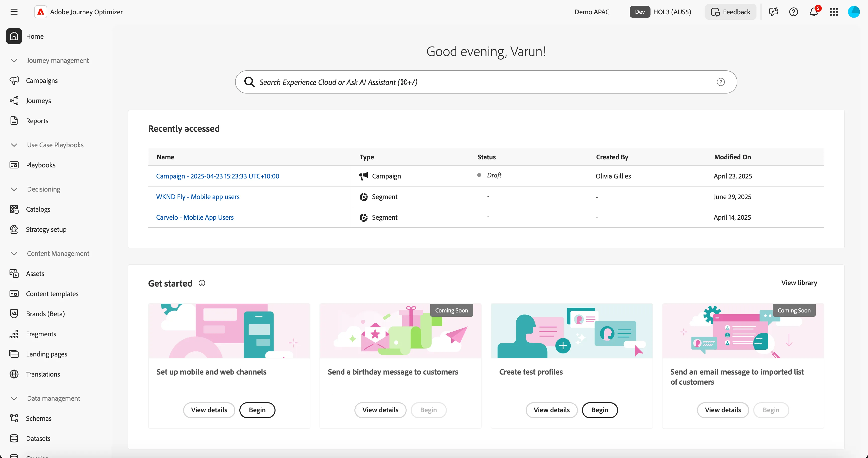Open the app switcher grid icon
Screen dimensions: 868x458
click(x=834, y=12)
